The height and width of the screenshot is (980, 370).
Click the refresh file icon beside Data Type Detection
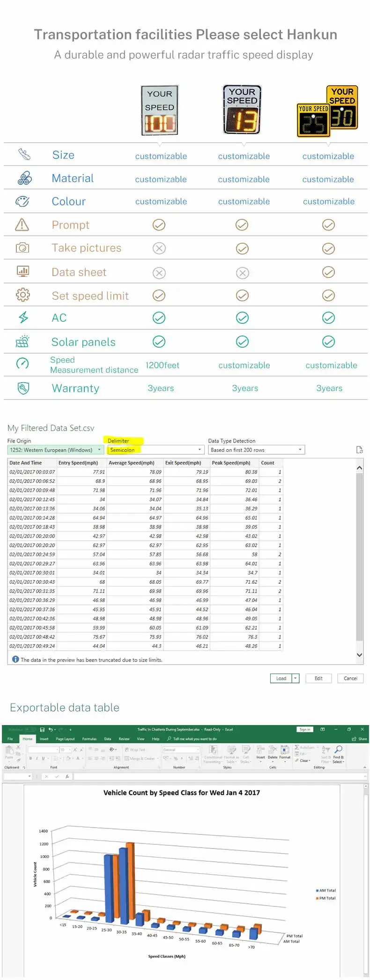(359, 450)
